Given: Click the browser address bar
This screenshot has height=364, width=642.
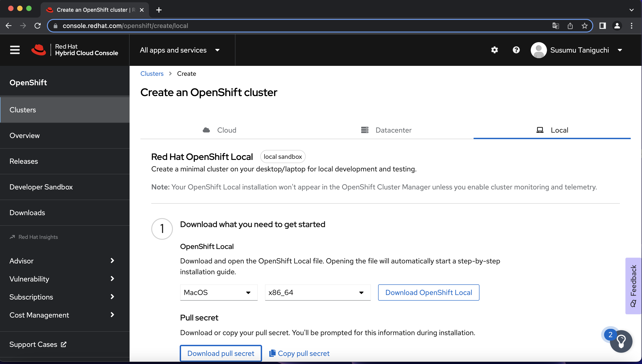Looking at the screenshot, I should [x=300, y=26].
